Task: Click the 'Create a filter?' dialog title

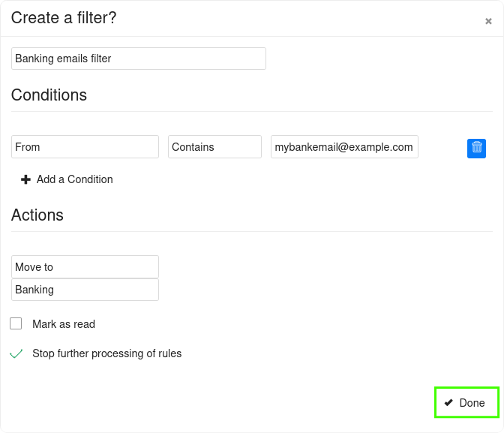Action: [64, 18]
